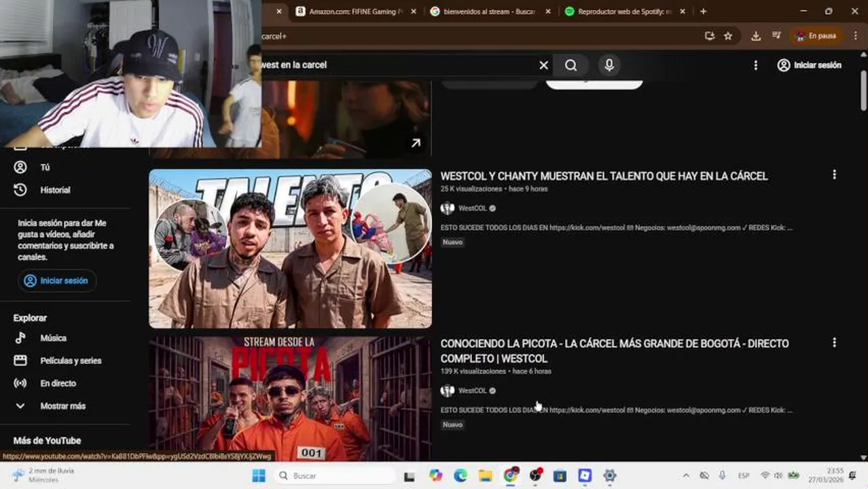Click Iniciar sesión in the YouTube header

click(810, 65)
